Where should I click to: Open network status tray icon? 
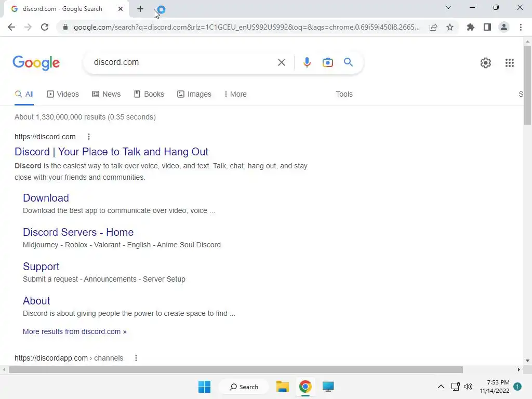455,387
